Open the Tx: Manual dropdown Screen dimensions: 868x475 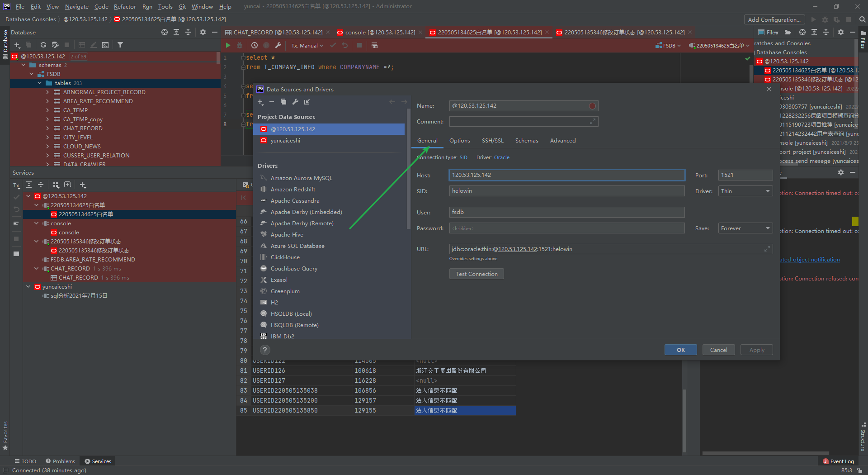click(x=307, y=46)
